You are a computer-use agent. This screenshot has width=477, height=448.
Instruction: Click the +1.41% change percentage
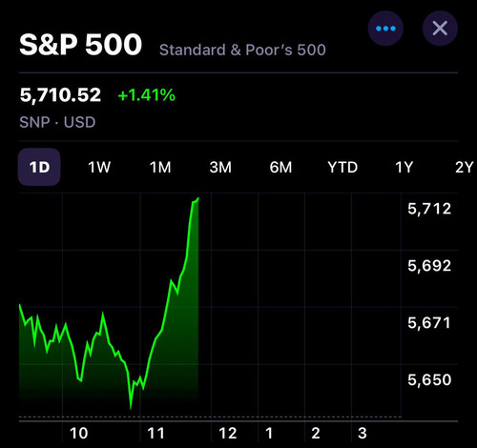[x=146, y=95]
